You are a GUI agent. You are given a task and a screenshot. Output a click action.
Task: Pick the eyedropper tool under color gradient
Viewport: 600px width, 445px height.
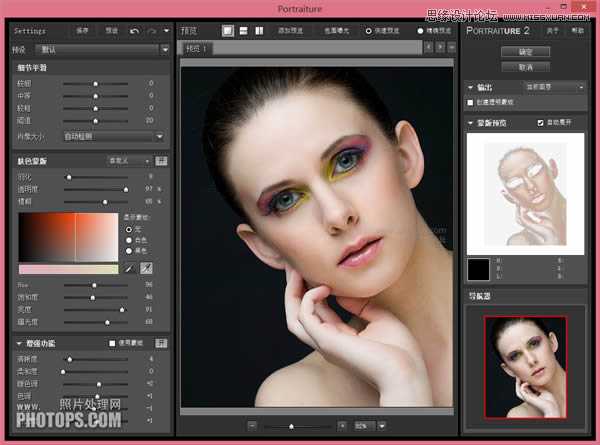tap(129, 269)
